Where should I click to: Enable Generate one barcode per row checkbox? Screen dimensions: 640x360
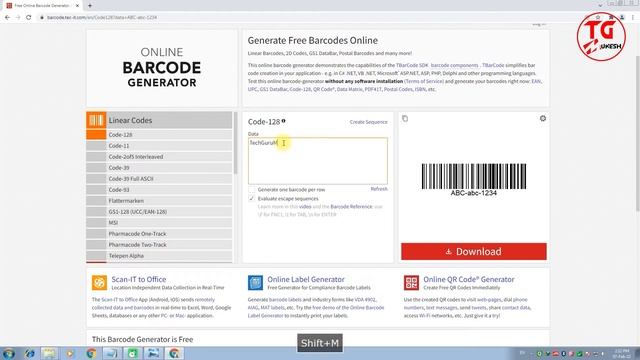coord(251,190)
